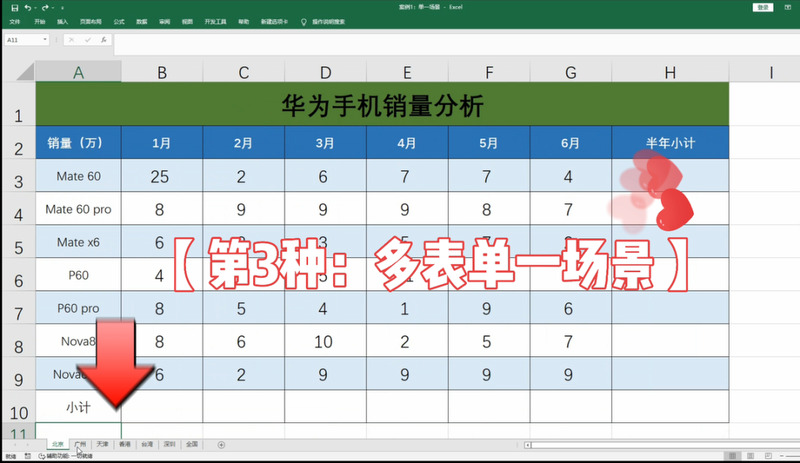Switch to the 香港 sheet tab
This screenshot has width=800, height=463.
tap(125, 445)
